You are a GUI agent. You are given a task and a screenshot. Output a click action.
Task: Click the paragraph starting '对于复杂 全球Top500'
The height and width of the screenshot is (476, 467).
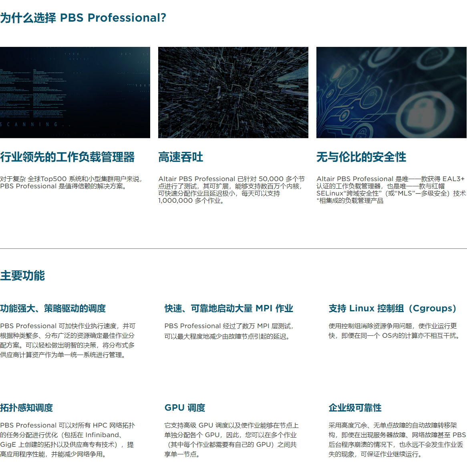click(x=71, y=182)
